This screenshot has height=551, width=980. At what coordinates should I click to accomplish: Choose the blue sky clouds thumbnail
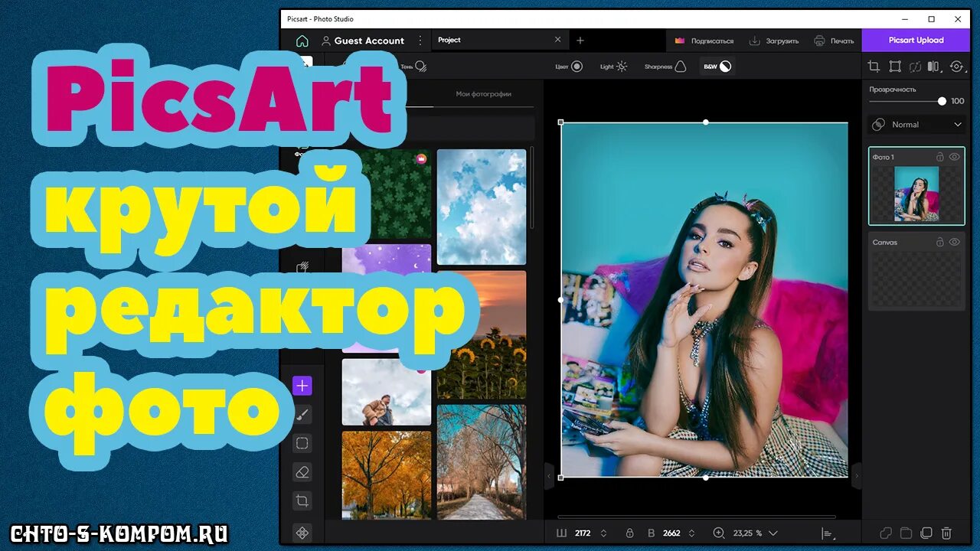(x=482, y=207)
